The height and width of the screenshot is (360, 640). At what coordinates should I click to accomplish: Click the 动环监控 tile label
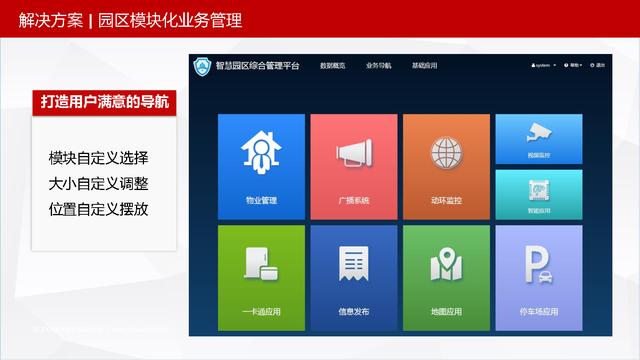pos(447,200)
